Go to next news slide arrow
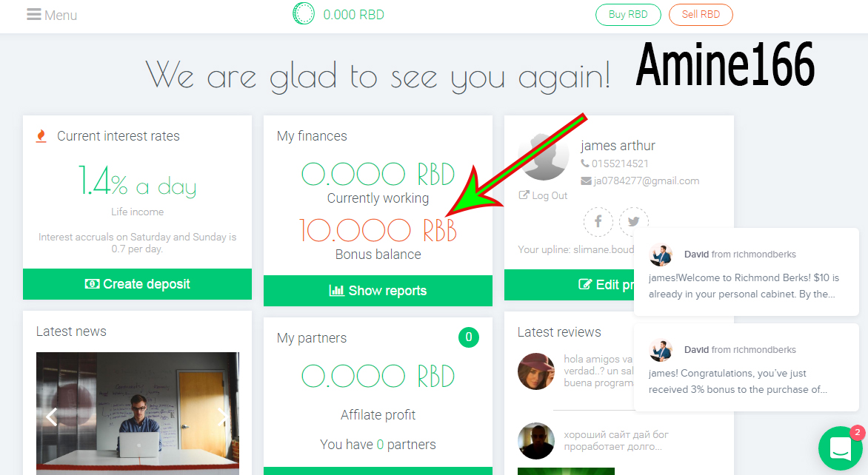This screenshot has height=475, width=868. pos(222,416)
